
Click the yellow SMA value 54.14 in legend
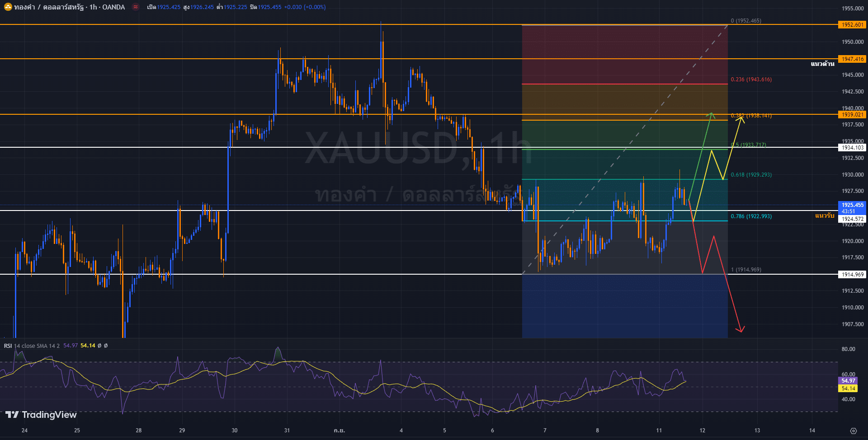(x=88, y=346)
